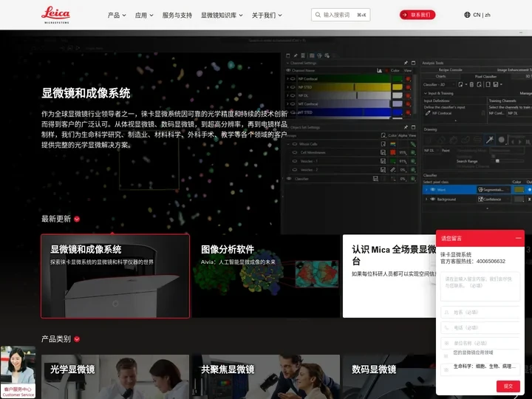532x399 pixels.
Task: Submit the message with 提交
Action: click(x=508, y=386)
